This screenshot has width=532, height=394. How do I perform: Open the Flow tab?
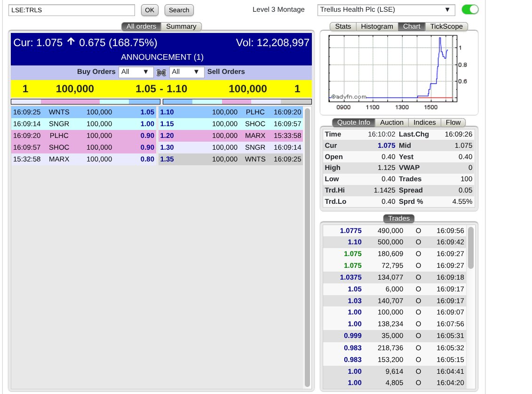pyautogui.click(x=453, y=122)
